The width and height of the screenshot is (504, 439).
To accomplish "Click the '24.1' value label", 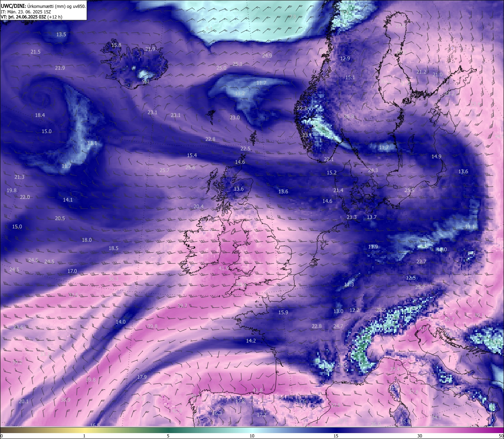I will click(x=436, y=417).
